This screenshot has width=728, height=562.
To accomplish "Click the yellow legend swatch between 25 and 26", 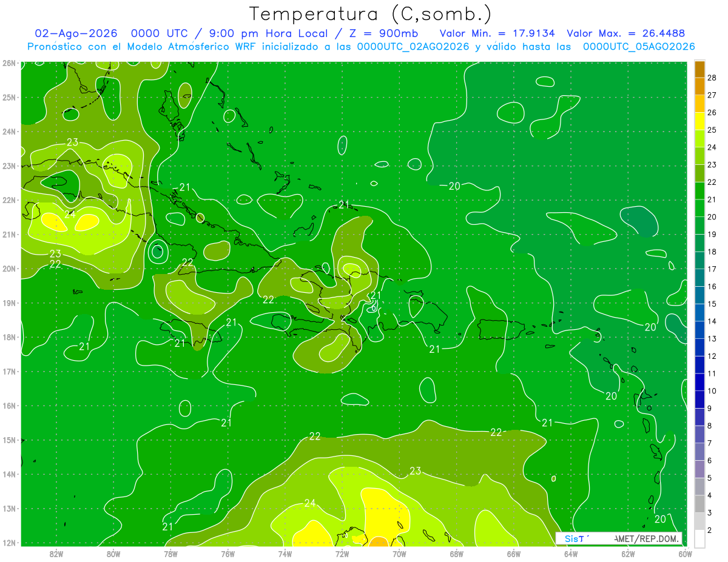I will pos(700,121).
